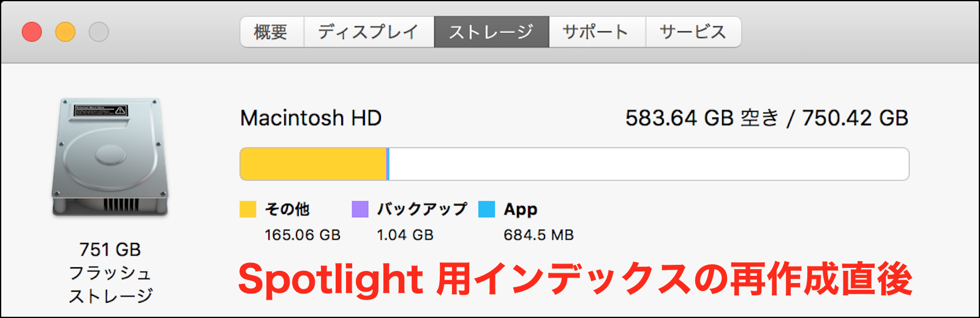Click the App 684.5 MB size value
980x318 pixels.
click(x=538, y=235)
